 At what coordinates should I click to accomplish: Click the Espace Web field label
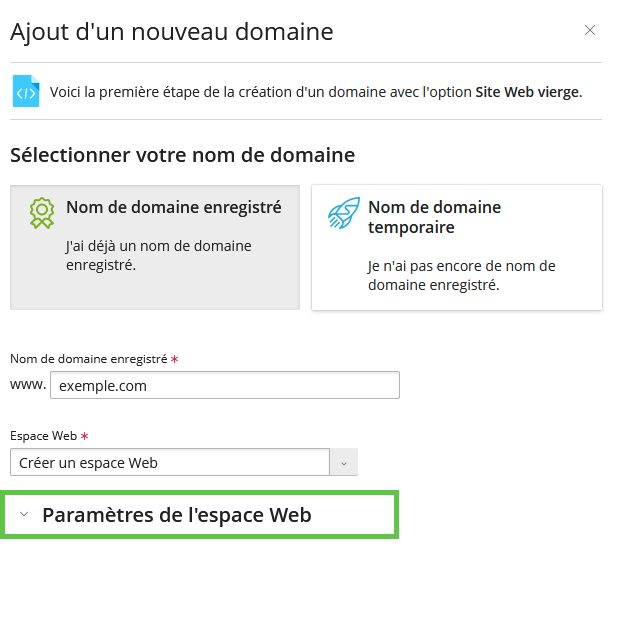click(x=44, y=436)
